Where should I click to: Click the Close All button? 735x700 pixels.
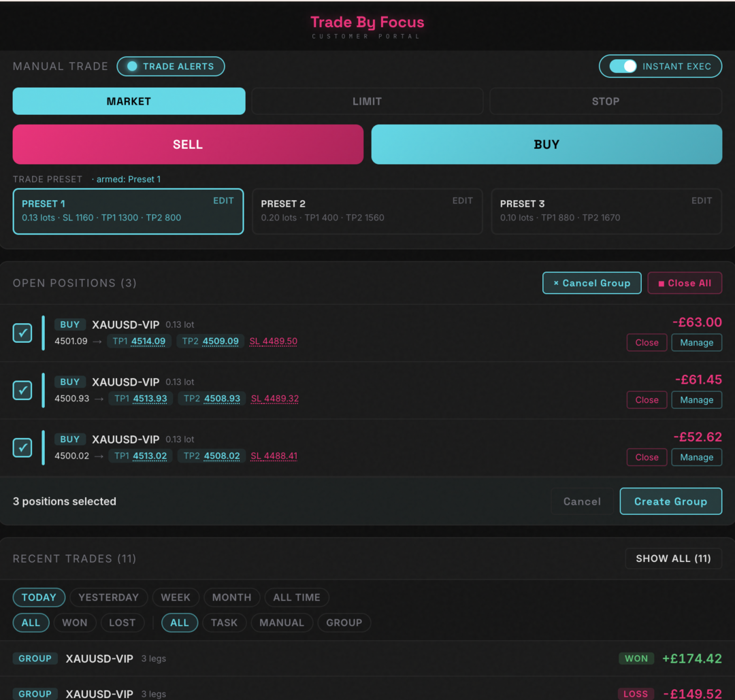tap(685, 283)
